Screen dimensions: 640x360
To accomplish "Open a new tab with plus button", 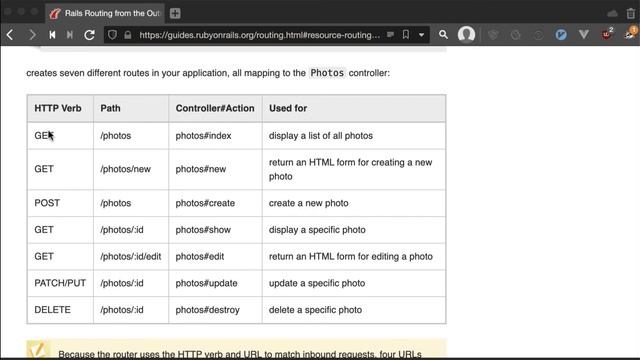I will (175, 13).
